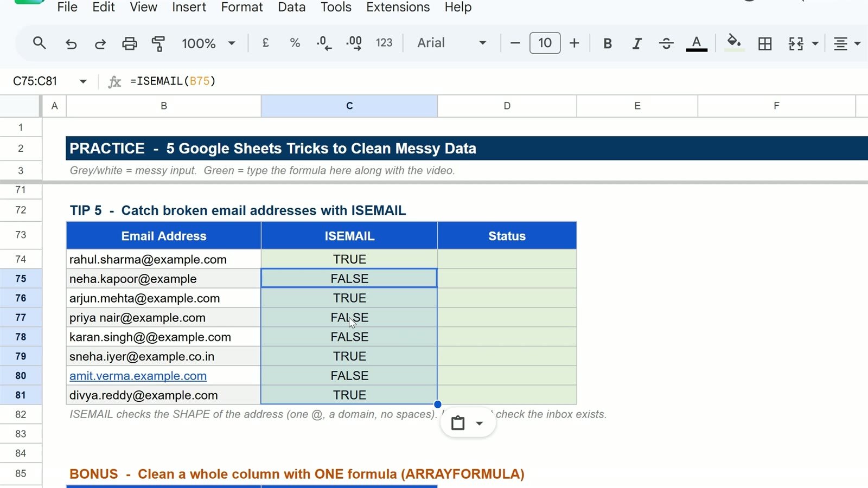868x488 pixels.
Task: Select column F header
Action: click(776, 106)
